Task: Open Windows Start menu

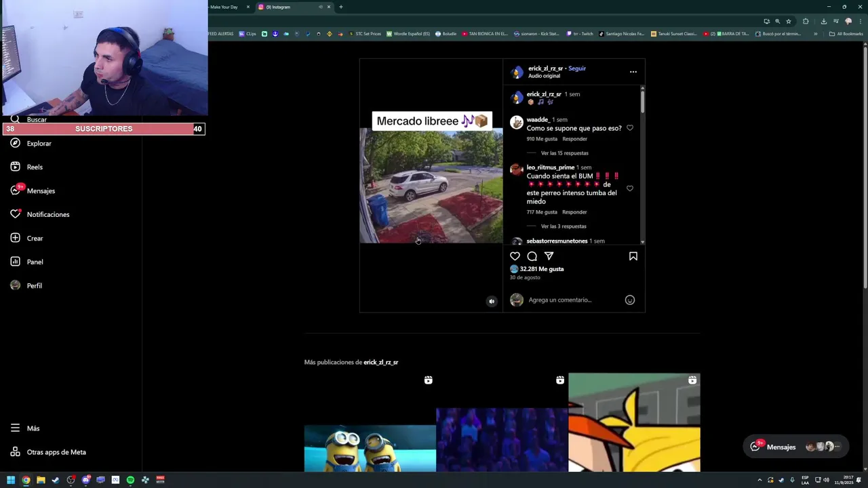Action: pos(11,480)
